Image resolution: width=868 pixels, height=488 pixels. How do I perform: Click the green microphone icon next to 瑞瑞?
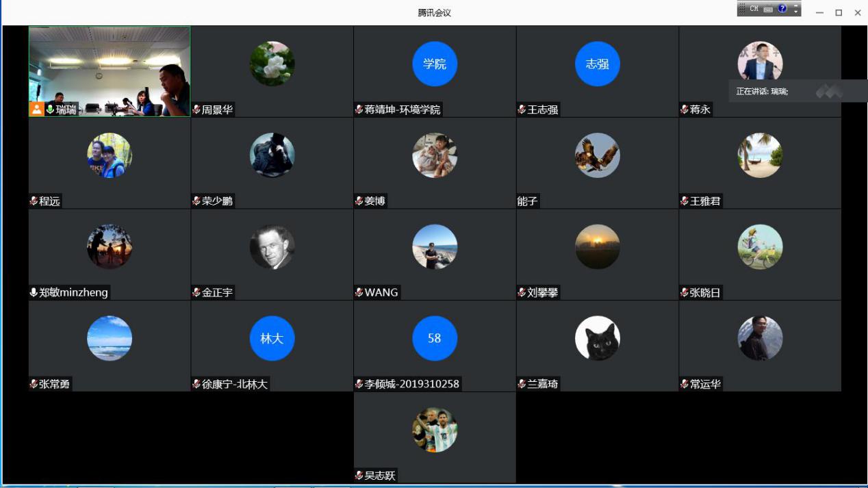(x=50, y=110)
